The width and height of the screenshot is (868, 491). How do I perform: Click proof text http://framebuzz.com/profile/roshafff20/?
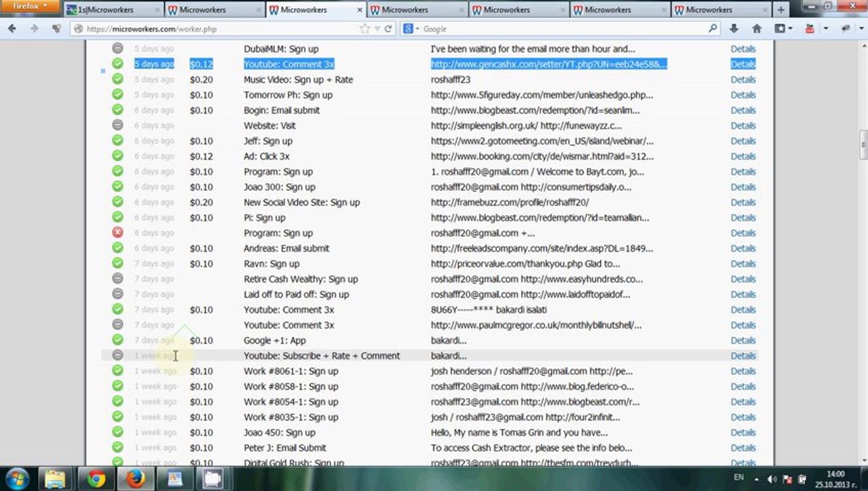point(510,202)
